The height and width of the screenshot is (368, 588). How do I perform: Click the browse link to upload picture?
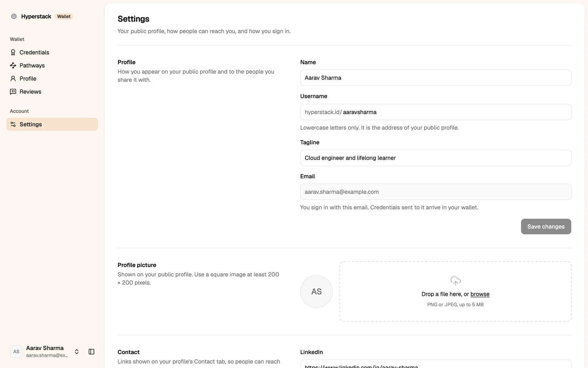480,294
